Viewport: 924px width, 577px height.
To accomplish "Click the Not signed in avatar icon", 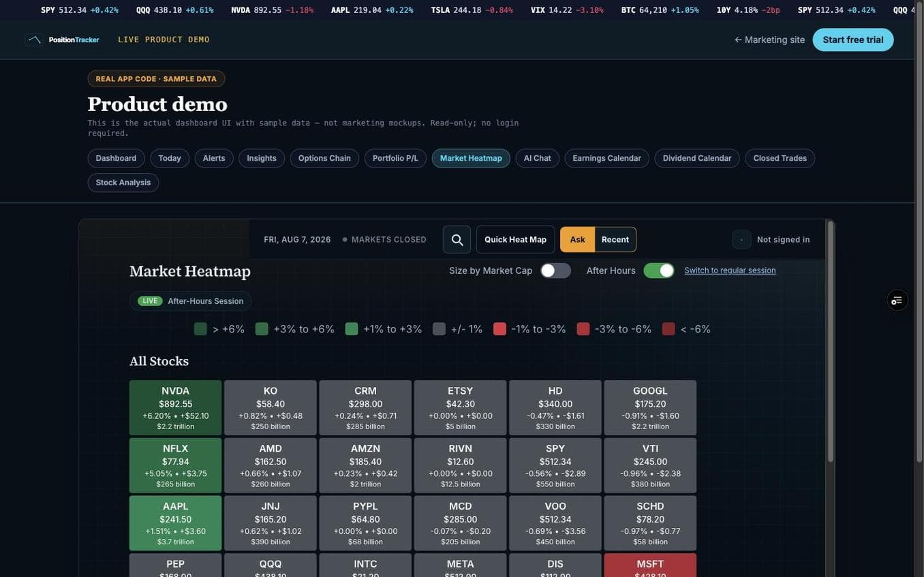I will [x=741, y=240].
